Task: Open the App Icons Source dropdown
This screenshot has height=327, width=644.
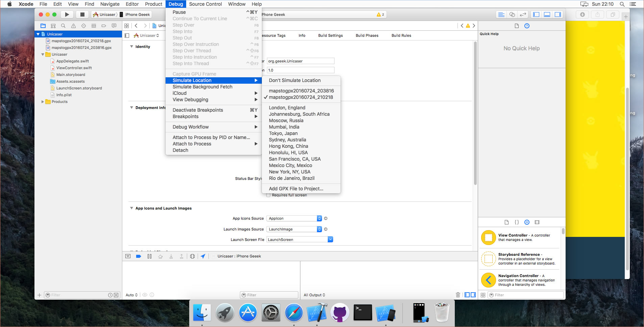Action: click(294, 218)
